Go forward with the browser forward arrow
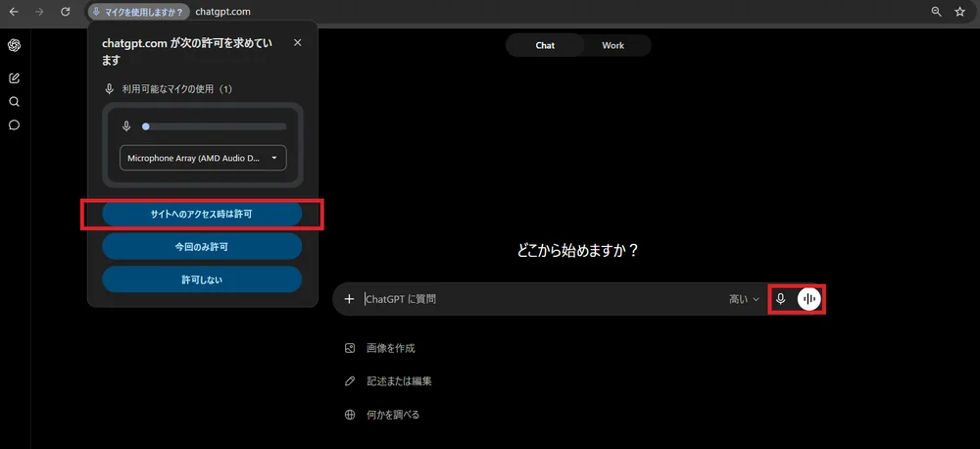Screen dimensions: 980x449 tap(39, 12)
